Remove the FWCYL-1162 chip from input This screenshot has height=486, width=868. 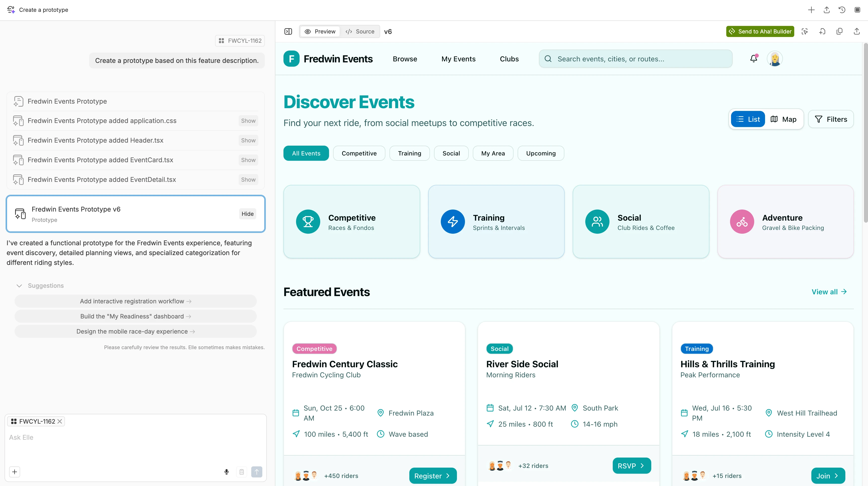pyautogui.click(x=60, y=421)
